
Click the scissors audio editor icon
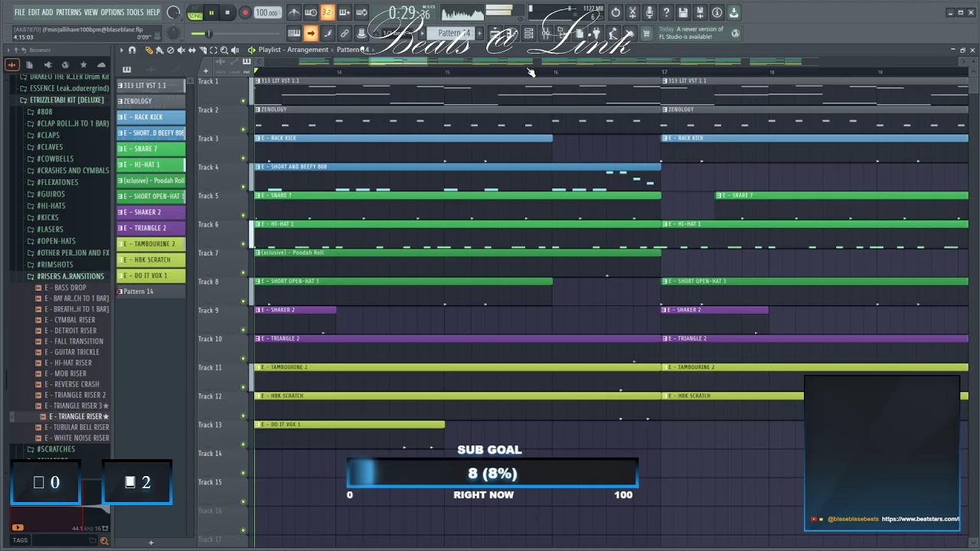coord(632,12)
